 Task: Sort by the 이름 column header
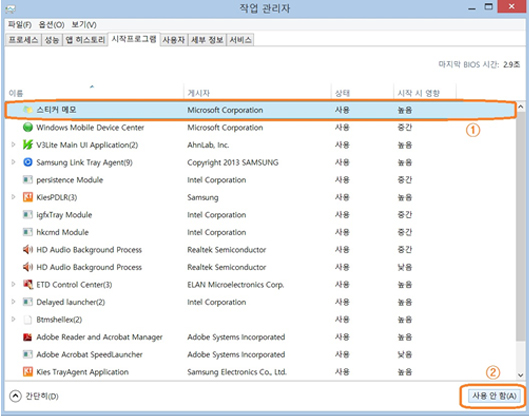coord(94,93)
